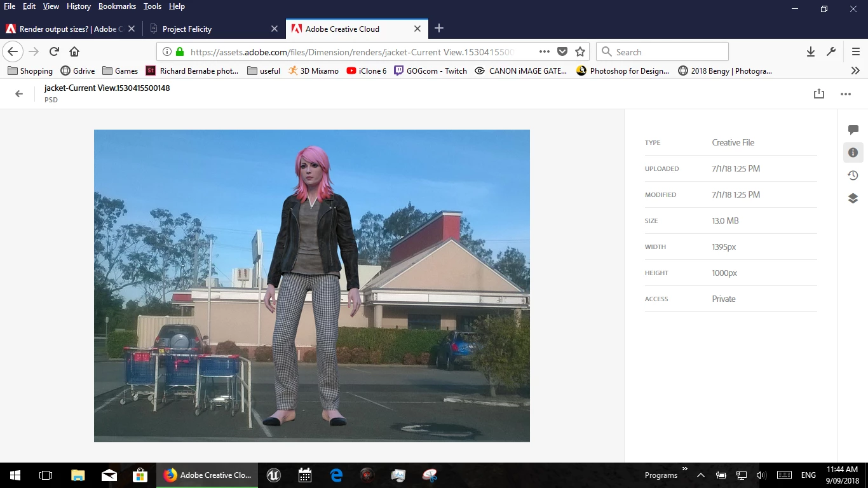Click the share file icon
Screen dimensions: 868x488
[x=819, y=93]
